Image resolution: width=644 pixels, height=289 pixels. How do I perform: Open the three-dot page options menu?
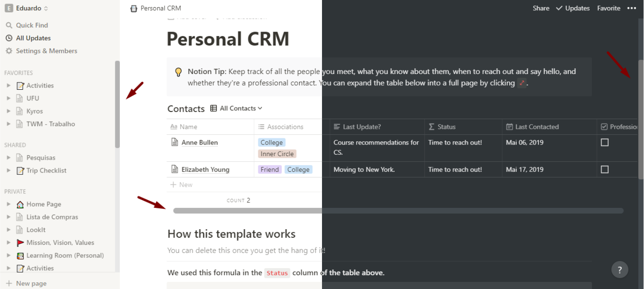632,8
